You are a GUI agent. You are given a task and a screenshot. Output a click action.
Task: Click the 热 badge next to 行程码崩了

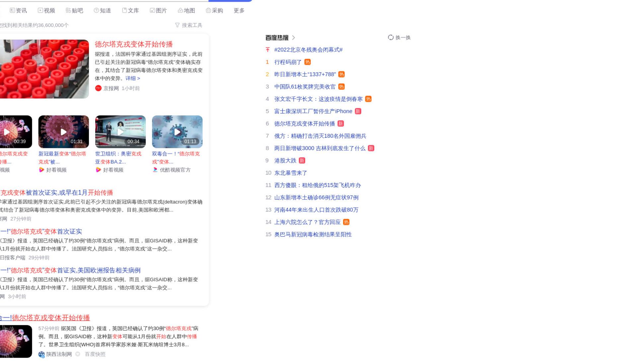[308, 62]
